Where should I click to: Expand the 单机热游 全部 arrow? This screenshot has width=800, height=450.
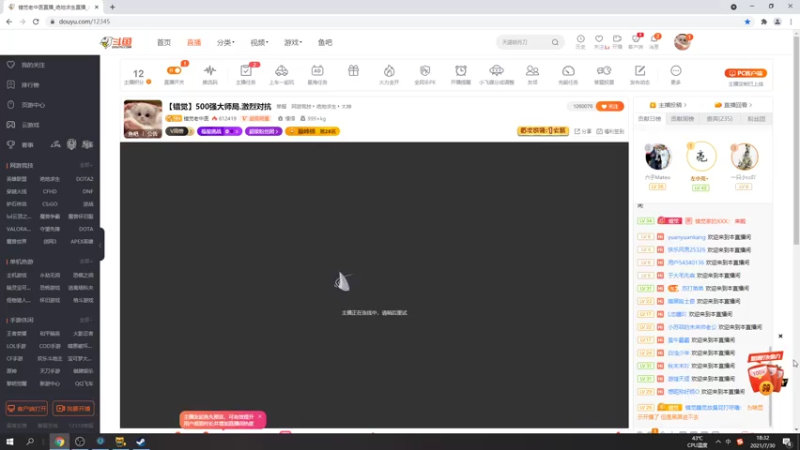[x=86, y=261]
